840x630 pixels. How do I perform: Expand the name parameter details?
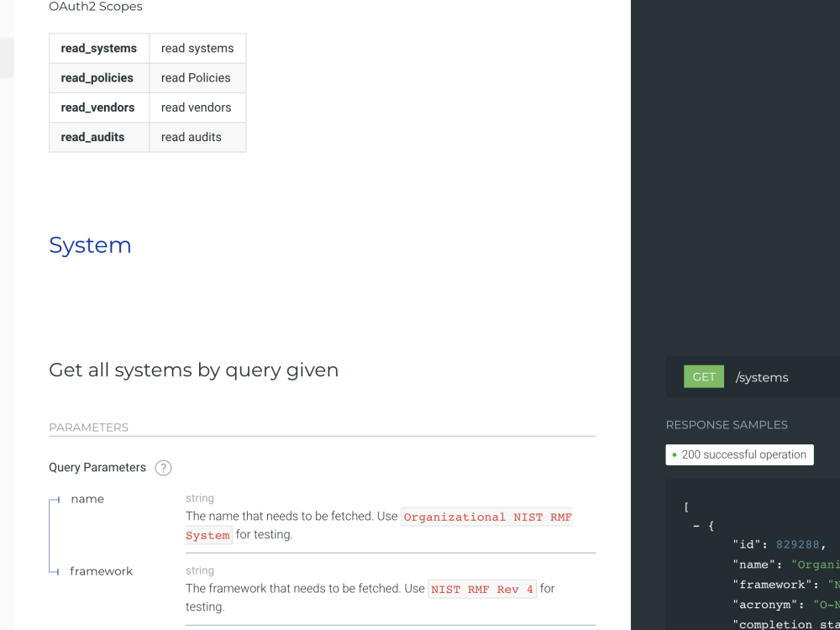click(87, 499)
